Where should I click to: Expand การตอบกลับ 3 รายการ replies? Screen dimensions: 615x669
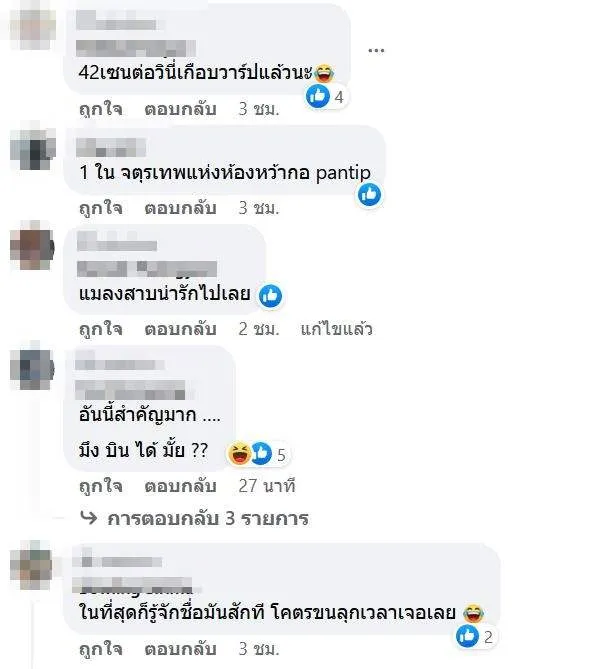208,518
